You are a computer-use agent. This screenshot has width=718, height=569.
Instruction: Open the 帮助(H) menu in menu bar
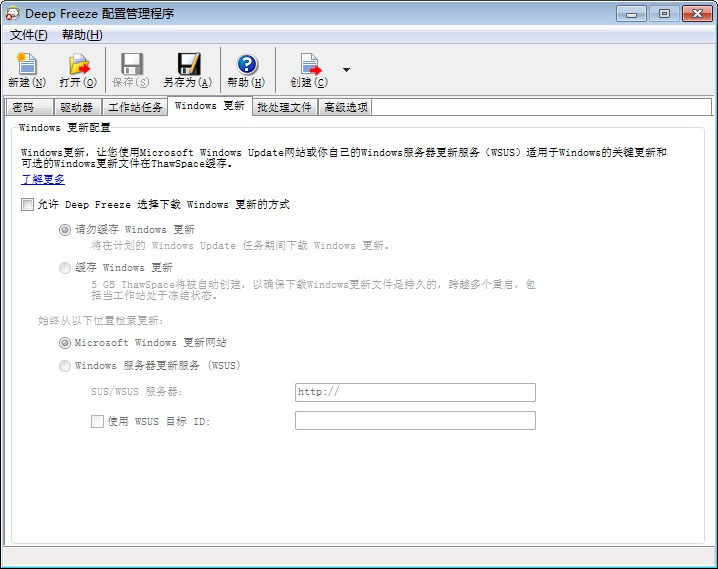(82, 35)
